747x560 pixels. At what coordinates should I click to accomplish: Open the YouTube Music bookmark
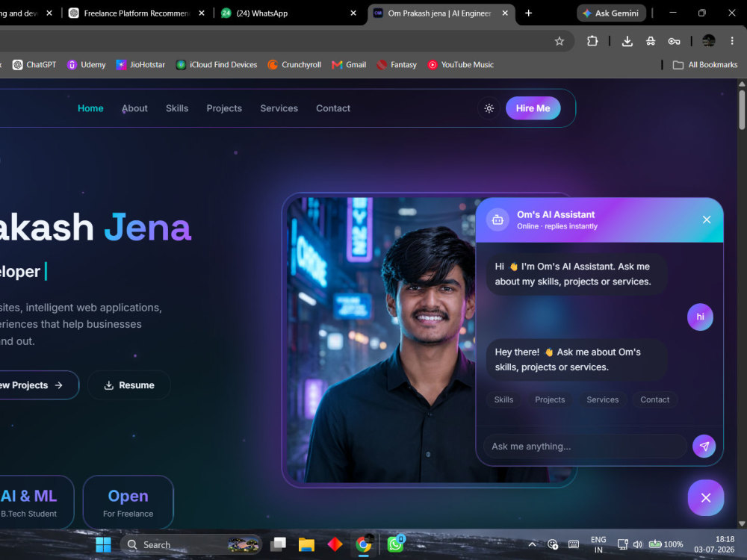[x=460, y=65]
